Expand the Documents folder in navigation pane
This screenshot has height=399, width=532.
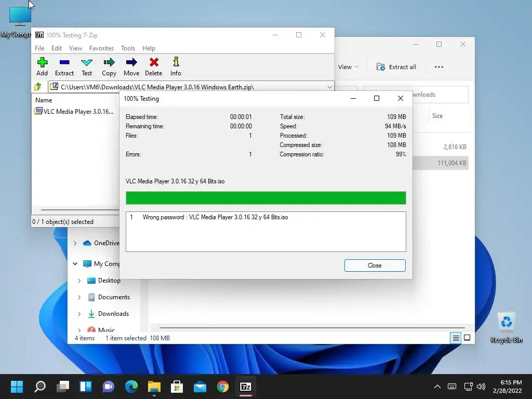[x=79, y=297]
